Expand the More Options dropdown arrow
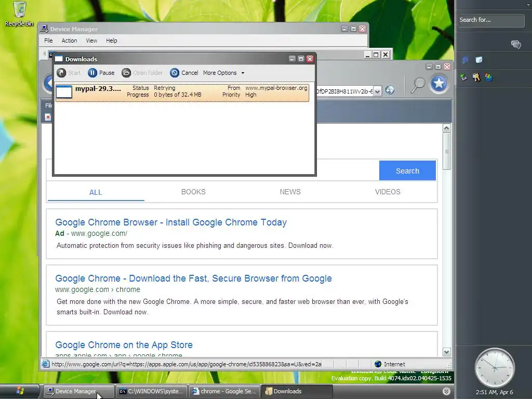Image resolution: width=532 pixels, height=399 pixels. [x=243, y=73]
